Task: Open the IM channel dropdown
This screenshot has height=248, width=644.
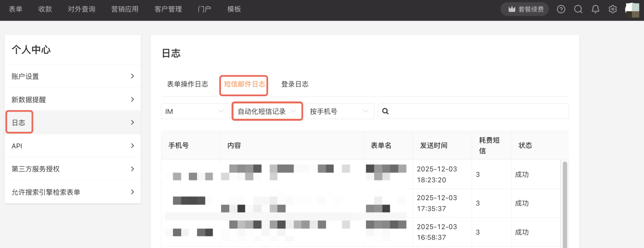Action: (x=195, y=111)
